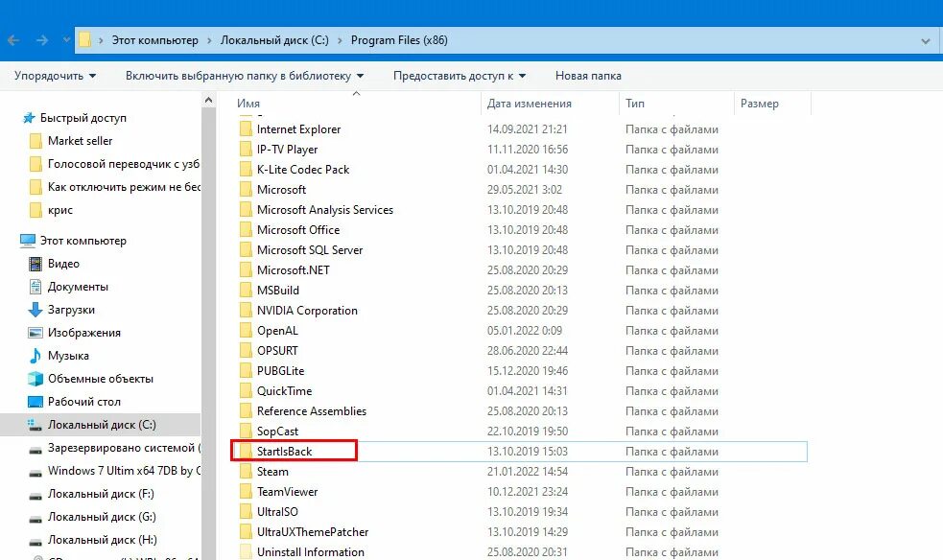Click 'Изображения' picture icon in sidebar

pos(35,333)
